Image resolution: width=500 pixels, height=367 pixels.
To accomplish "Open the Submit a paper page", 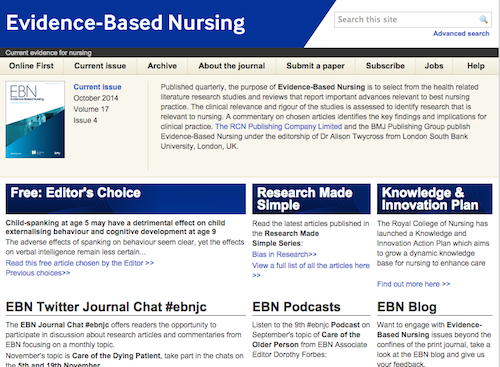I will 315,66.
